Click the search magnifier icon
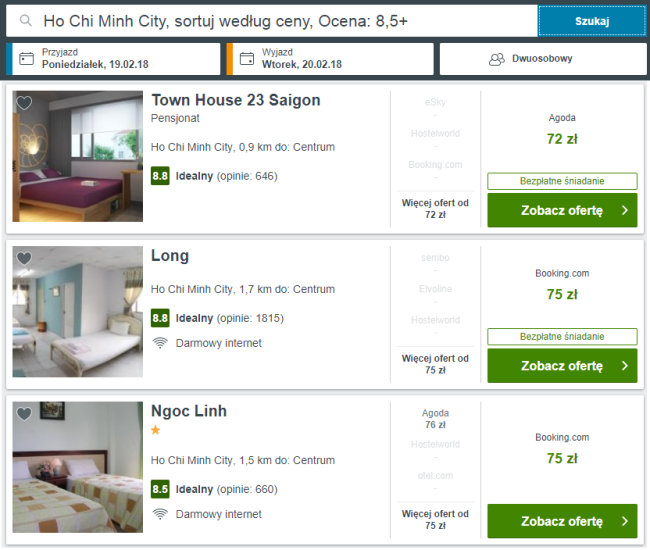 [26, 20]
